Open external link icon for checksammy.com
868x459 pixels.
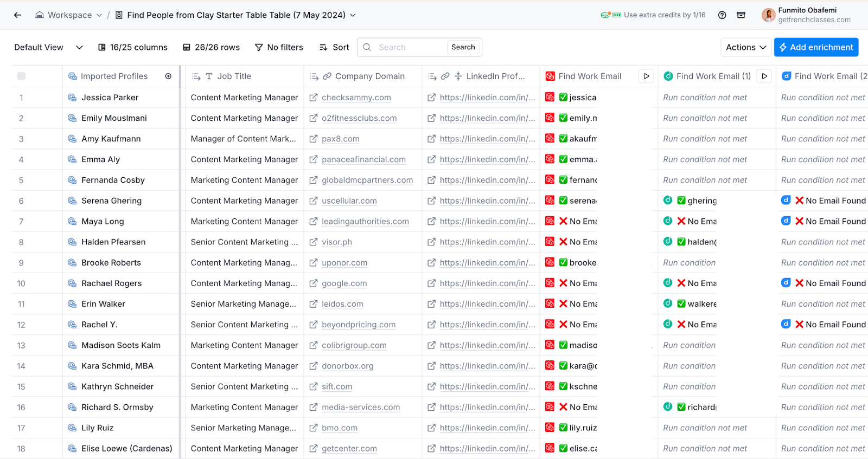(x=314, y=98)
